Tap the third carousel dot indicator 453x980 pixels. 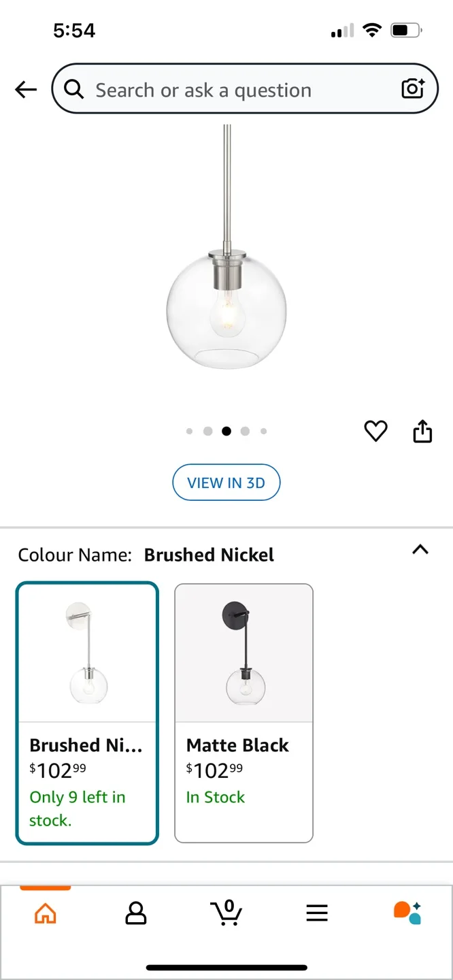tap(227, 431)
